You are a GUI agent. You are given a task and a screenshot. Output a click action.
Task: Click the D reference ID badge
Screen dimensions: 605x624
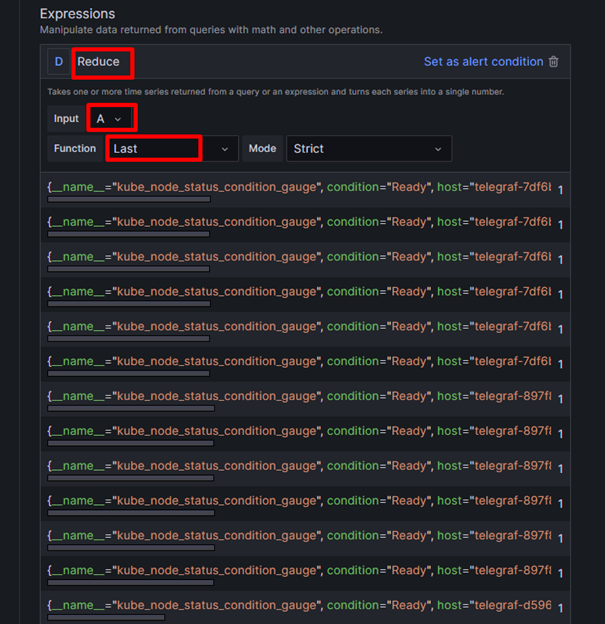coord(59,62)
